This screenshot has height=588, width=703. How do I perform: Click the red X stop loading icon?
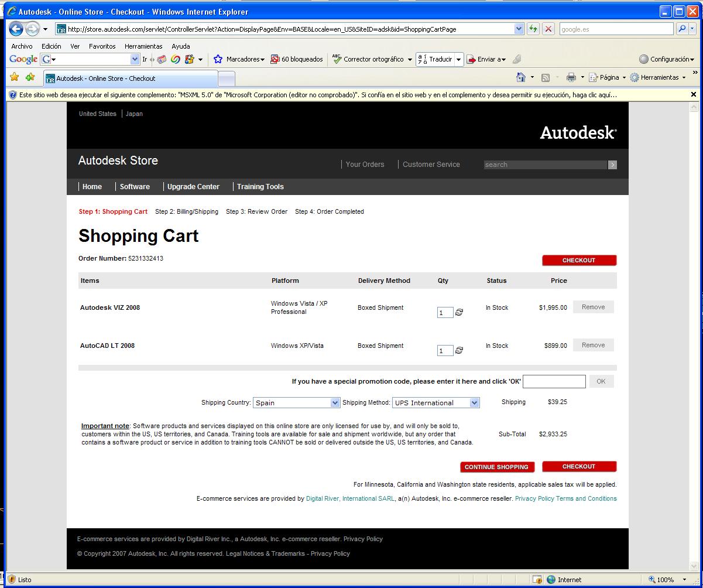(x=548, y=29)
